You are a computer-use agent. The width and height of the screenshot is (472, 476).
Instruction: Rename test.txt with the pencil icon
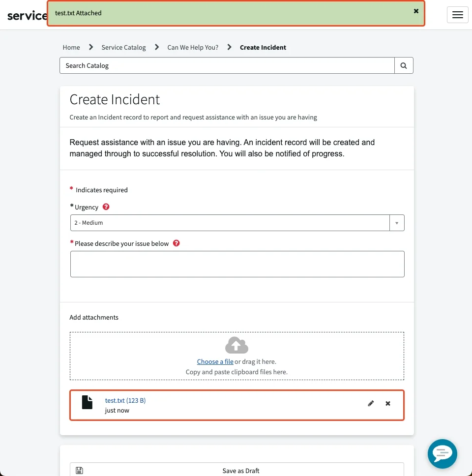[371, 404]
